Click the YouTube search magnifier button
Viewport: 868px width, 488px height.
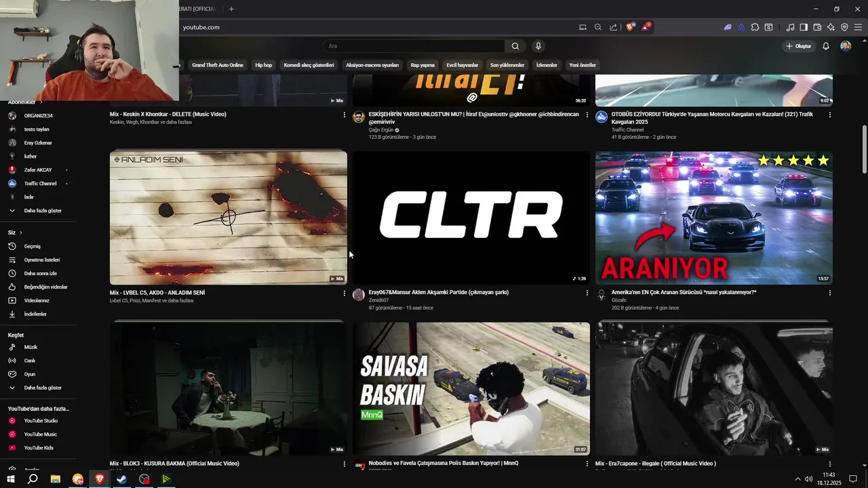(x=515, y=46)
